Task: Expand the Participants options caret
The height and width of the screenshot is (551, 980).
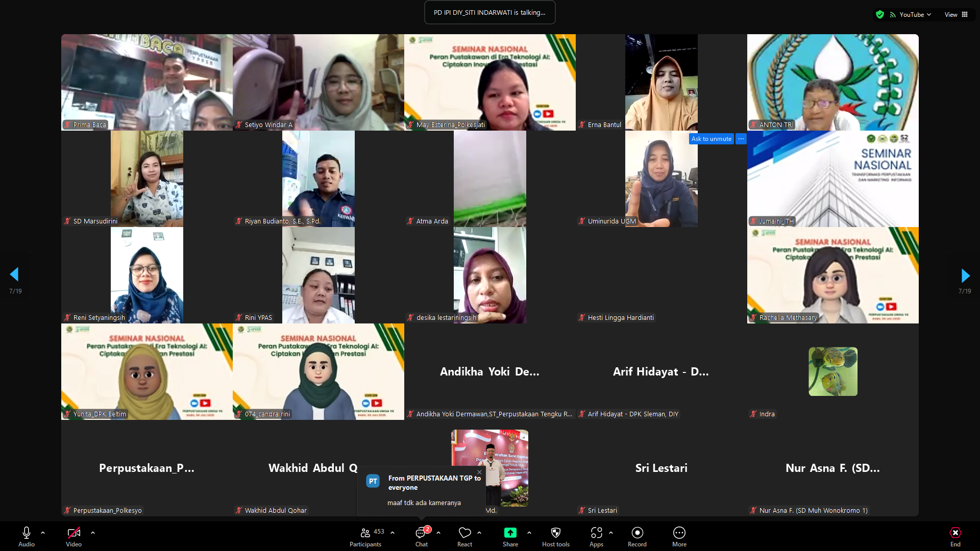Action: click(x=393, y=533)
